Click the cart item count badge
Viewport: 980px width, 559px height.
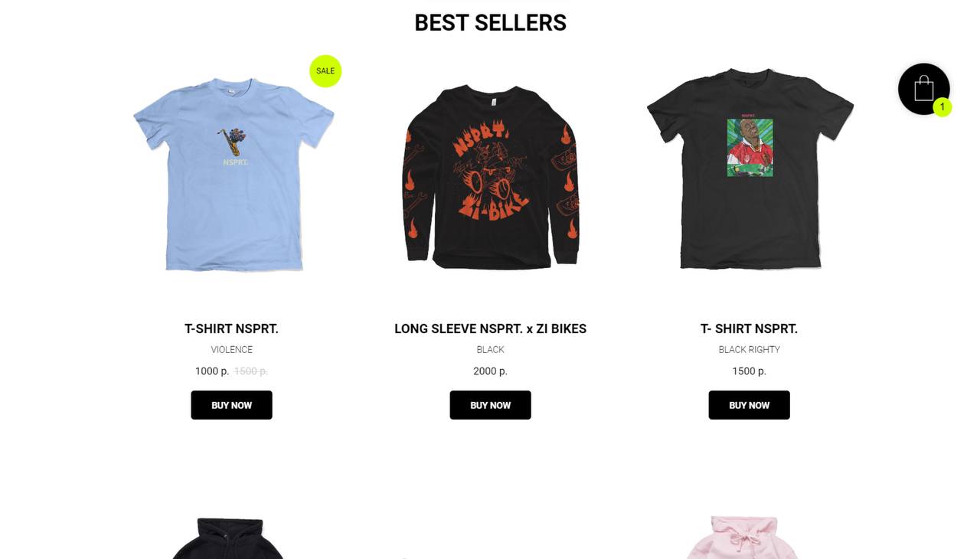tap(942, 107)
